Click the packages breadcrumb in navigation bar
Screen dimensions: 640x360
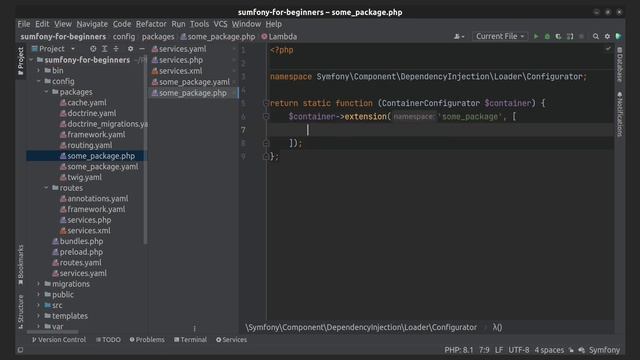click(158, 36)
